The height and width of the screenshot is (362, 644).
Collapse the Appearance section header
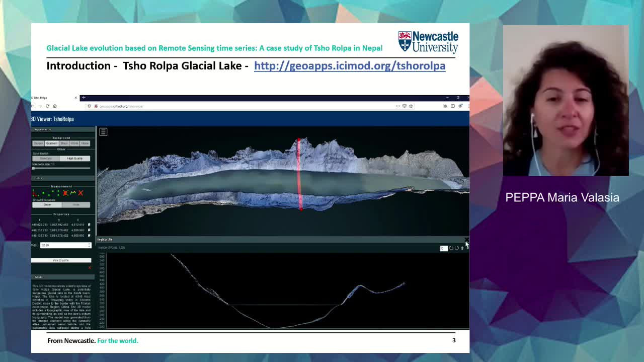43,129
